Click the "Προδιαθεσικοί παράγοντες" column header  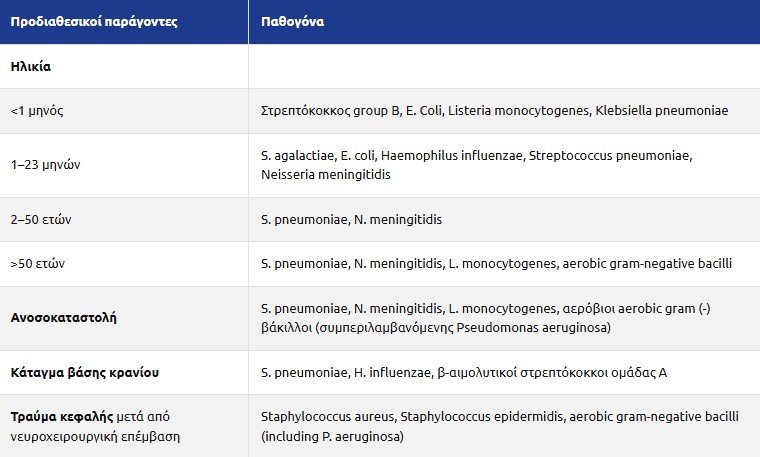click(94, 21)
